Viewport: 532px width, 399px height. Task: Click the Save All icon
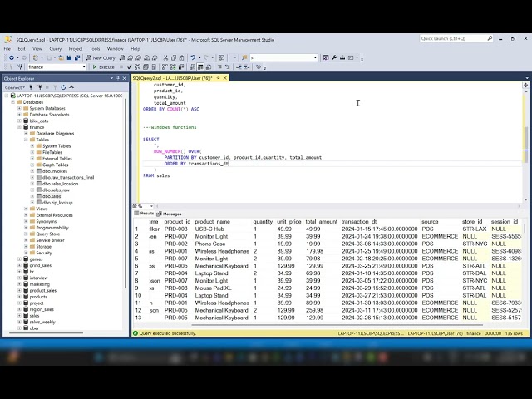(x=77, y=57)
